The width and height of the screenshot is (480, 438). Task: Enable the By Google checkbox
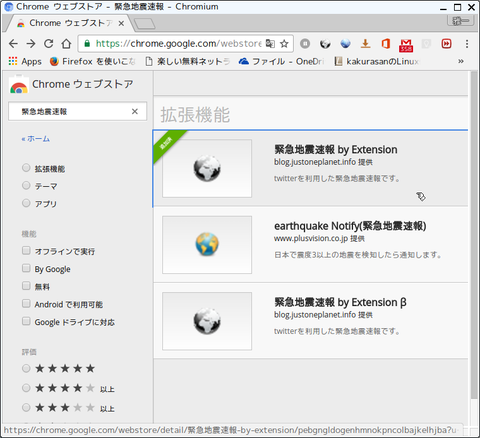[x=26, y=268]
